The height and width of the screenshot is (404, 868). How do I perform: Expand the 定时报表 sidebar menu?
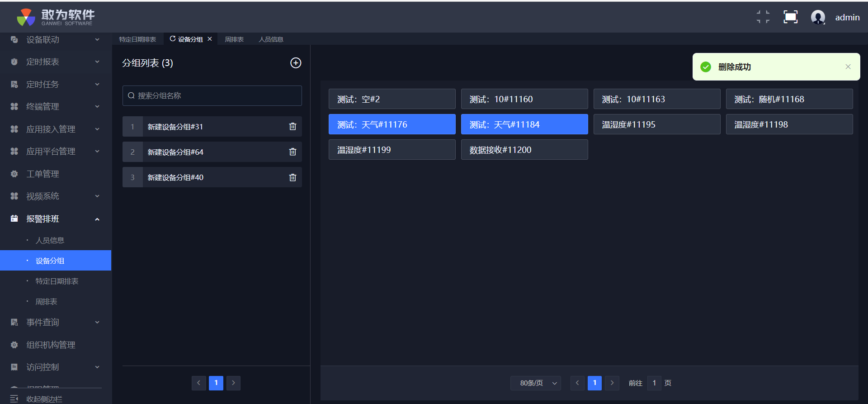point(55,62)
